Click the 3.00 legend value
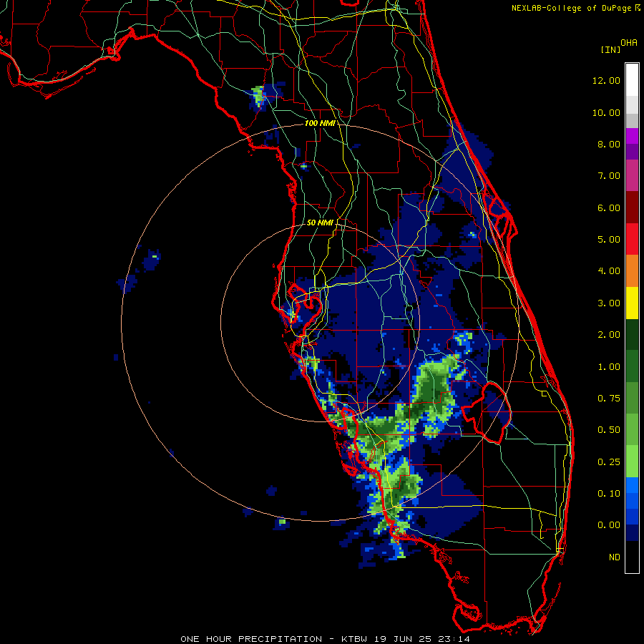644x644 pixels. (x=609, y=303)
